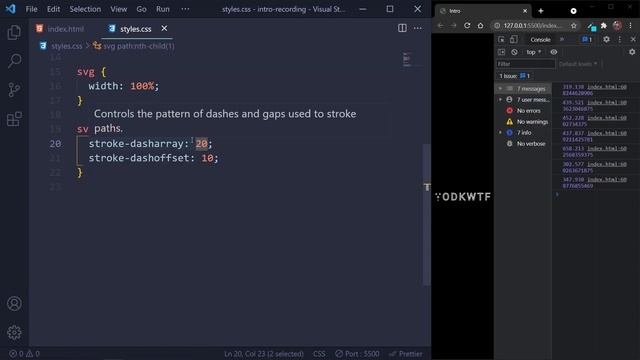Open the Selection menu
This screenshot has width=640, height=360.
tap(85, 9)
